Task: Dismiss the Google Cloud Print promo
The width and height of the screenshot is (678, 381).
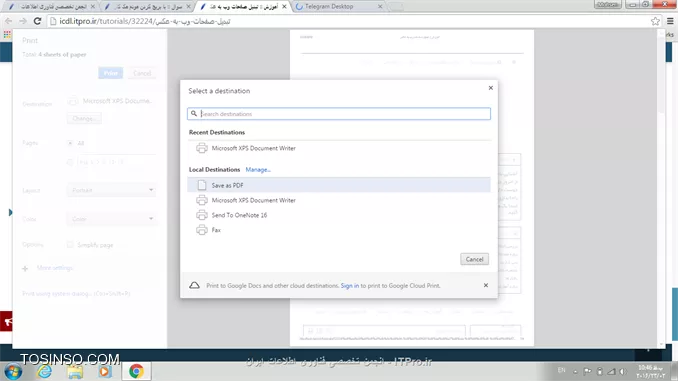Action: pos(486,285)
